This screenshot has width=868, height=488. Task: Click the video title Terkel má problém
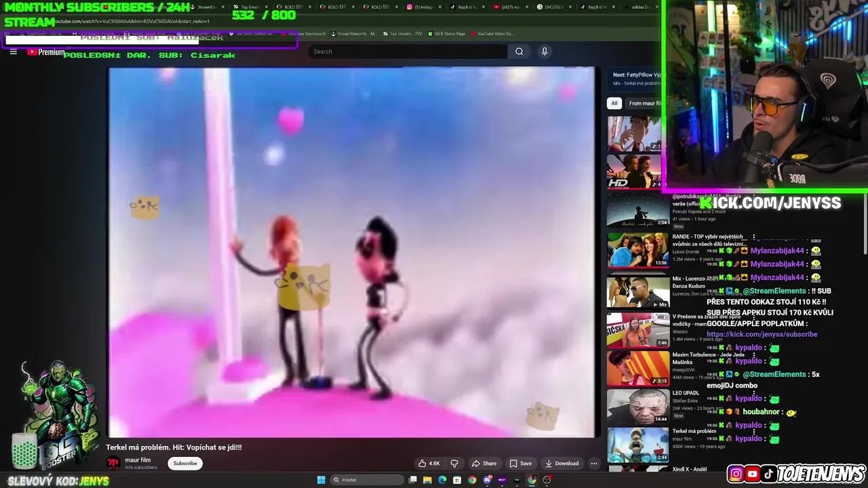click(x=174, y=447)
